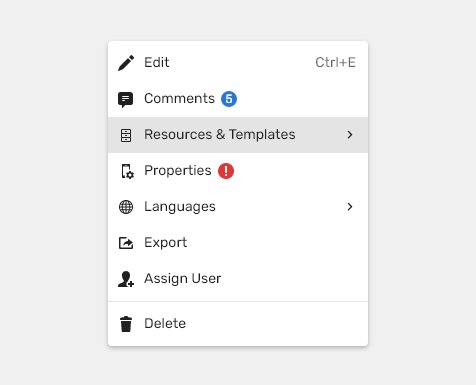Click the trash can Delete icon
Viewport: 476px width, 385px height.
tap(126, 324)
